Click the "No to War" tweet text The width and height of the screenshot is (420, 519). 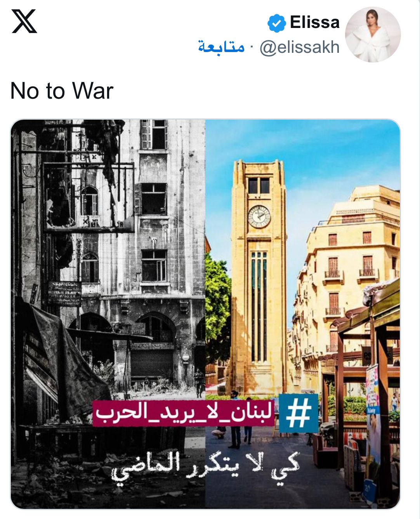[x=62, y=91]
